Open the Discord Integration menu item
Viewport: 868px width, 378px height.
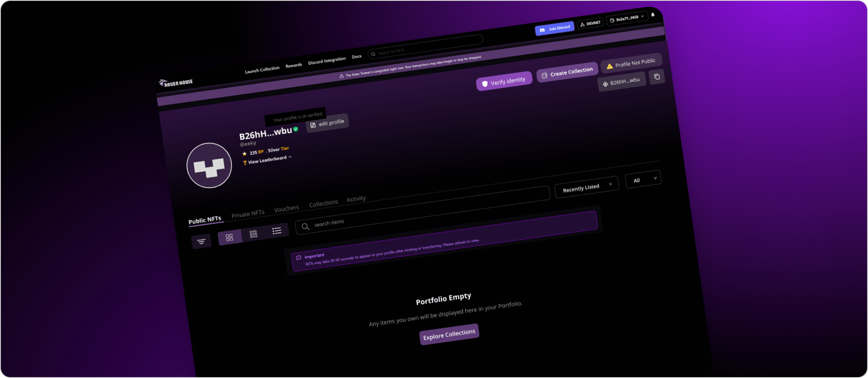point(327,61)
